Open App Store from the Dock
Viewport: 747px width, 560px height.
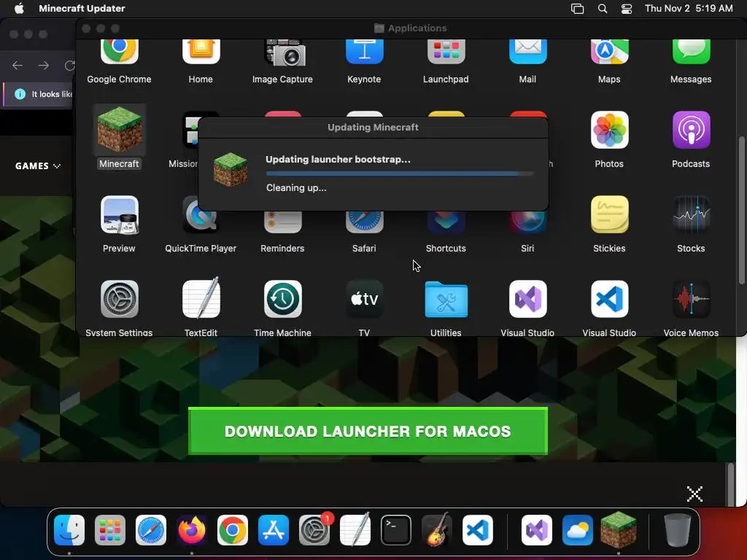274,530
